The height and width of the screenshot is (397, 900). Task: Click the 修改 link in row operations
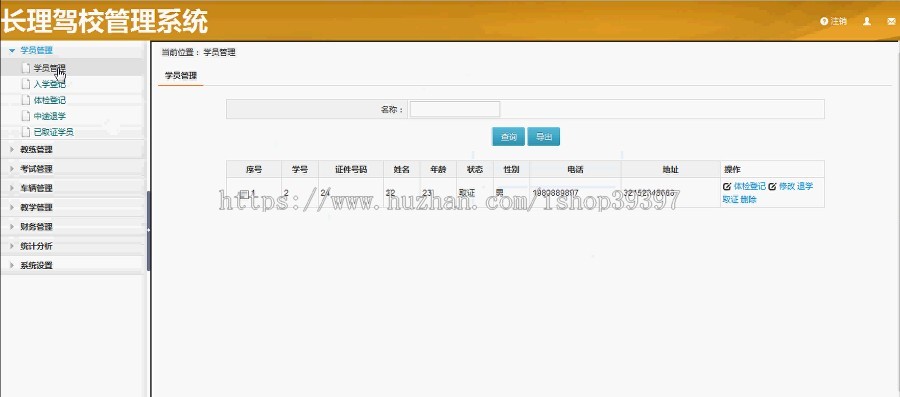point(786,186)
